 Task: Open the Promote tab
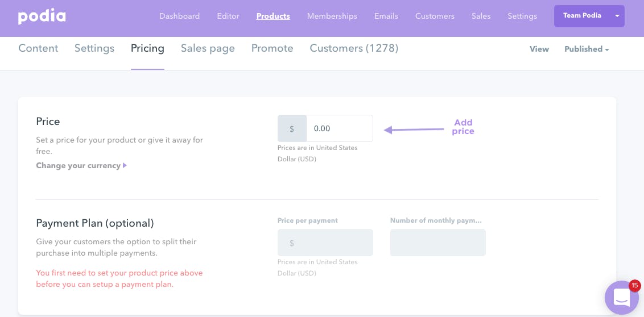pos(273,48)
